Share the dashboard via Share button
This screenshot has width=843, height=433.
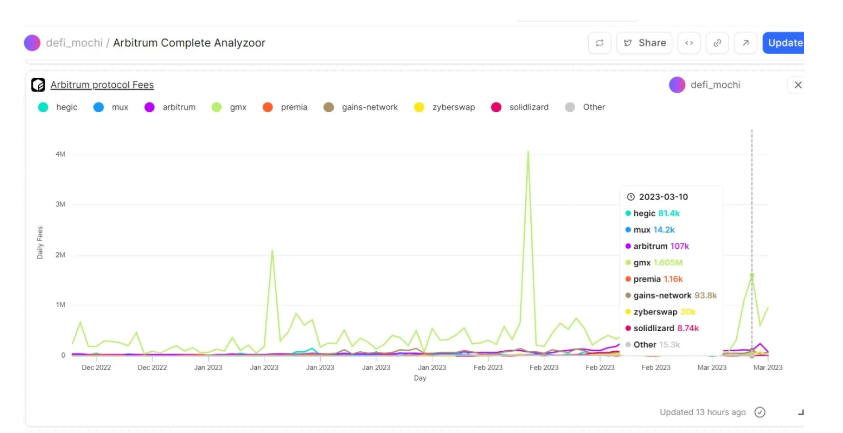[645, 43]
